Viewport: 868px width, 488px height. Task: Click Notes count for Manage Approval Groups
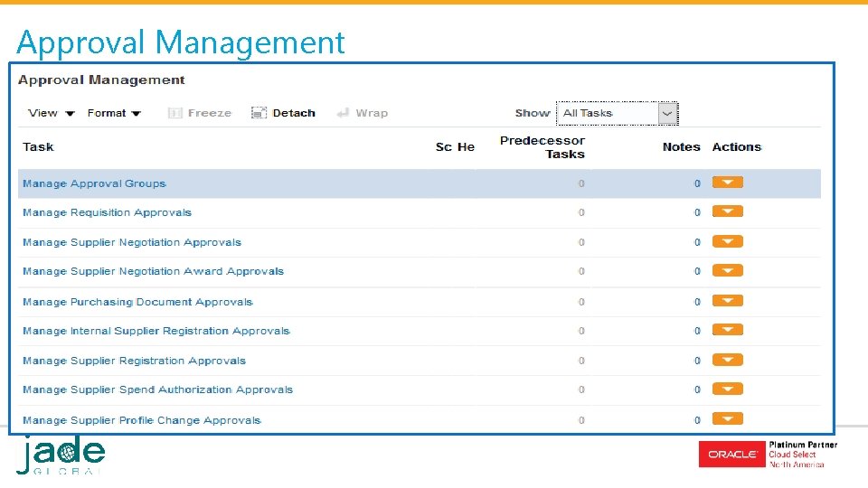pyautogui.click(x=697, y=183)
